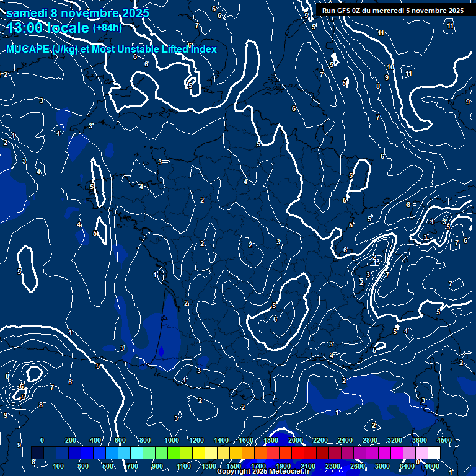Click the '2400' legend label
Viewport: 476px width, 476px height.
tap(345, 440)
